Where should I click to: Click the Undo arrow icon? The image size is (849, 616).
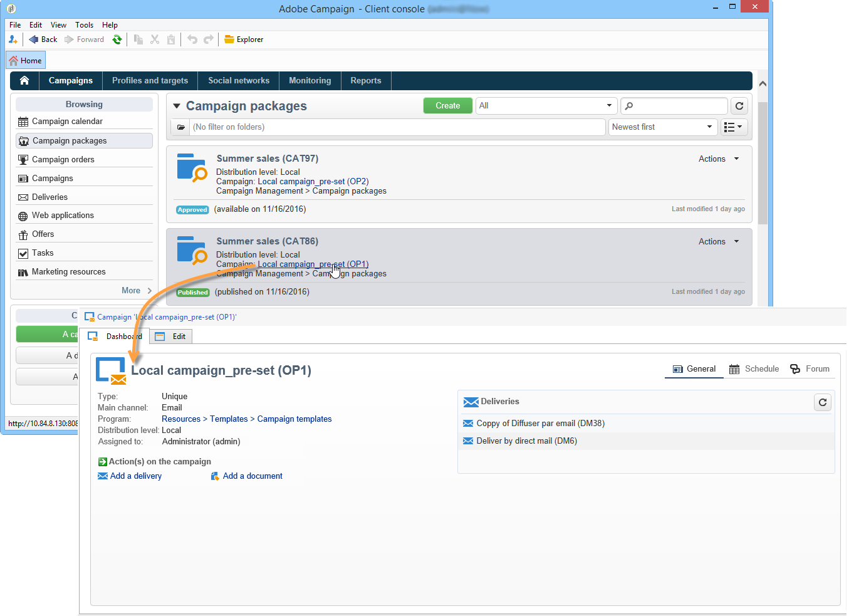coord(192,39)
